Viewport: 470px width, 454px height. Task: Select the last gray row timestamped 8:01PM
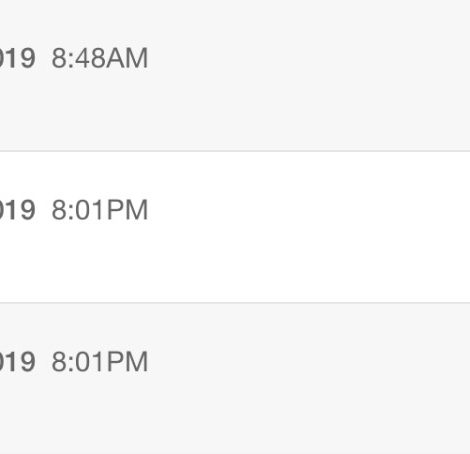[235, 379]
